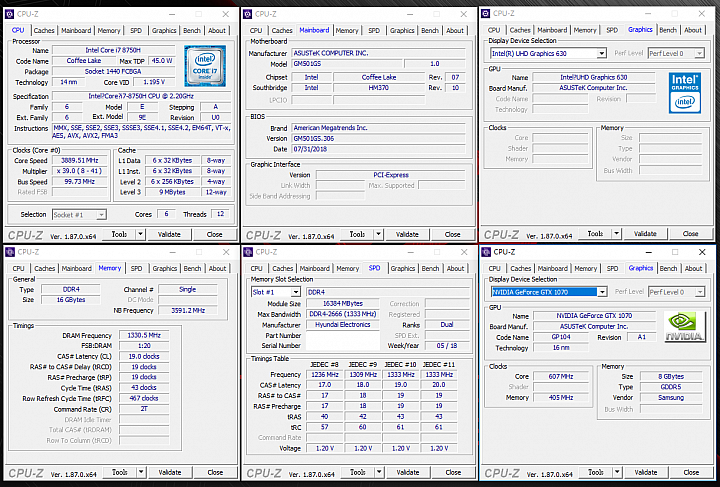Click the BIOS Version field GM501GS.306
Screen dimensions: 720x487
click(378, 139)
